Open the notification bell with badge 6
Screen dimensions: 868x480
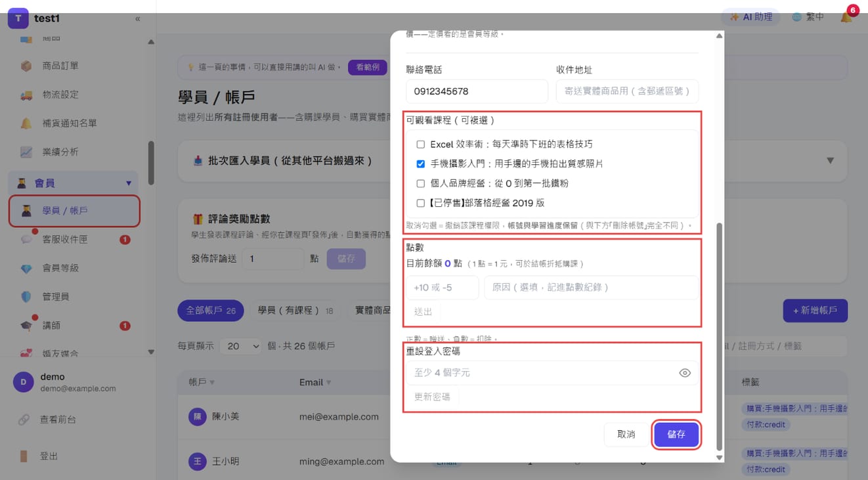[847, 16]
